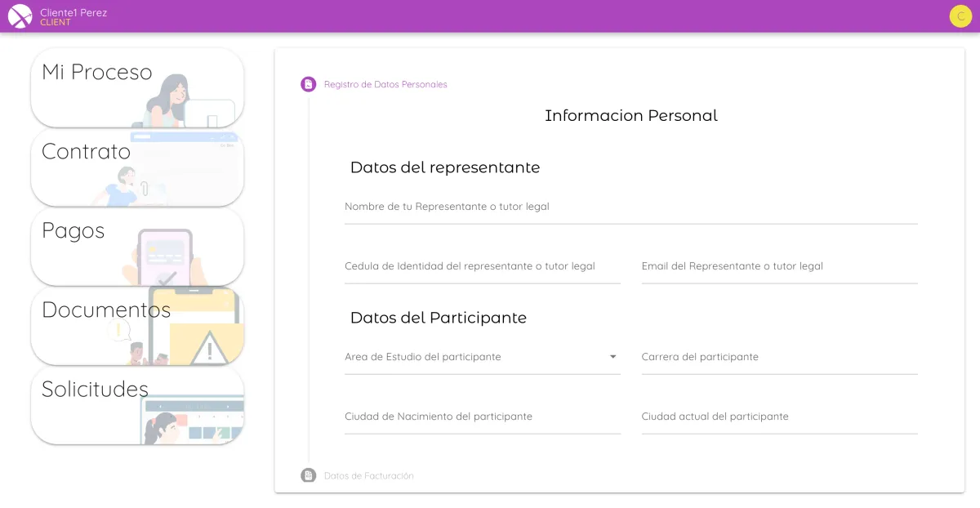Viewport: 980px width, 508px height.
Task: Click the Datos de Facturación step icon
Action: (x=308, y=475)
